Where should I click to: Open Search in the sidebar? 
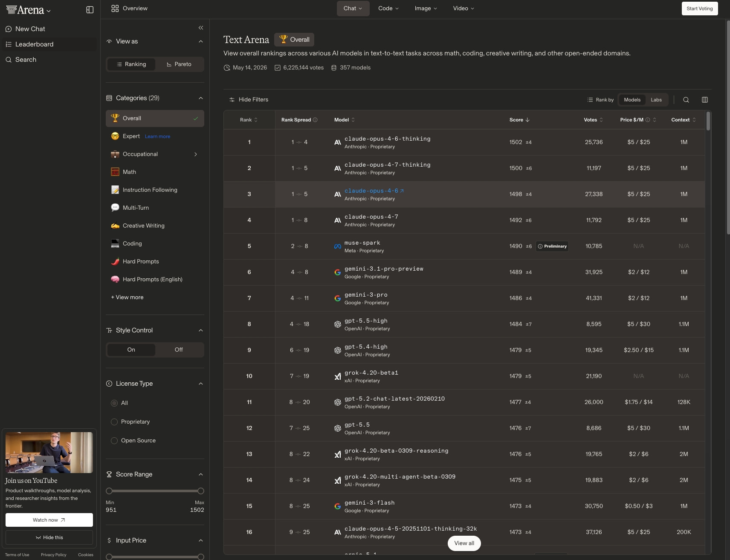(x=50, y=60)
